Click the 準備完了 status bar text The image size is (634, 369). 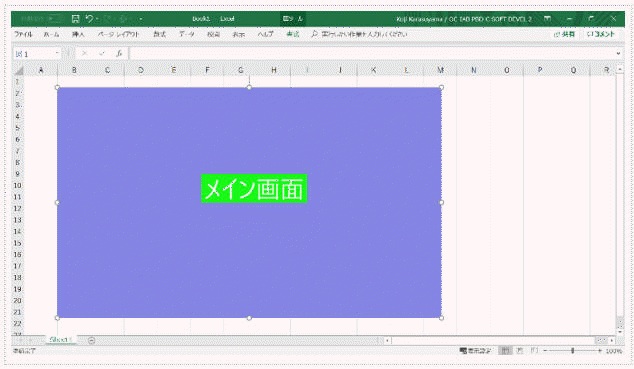25,351
